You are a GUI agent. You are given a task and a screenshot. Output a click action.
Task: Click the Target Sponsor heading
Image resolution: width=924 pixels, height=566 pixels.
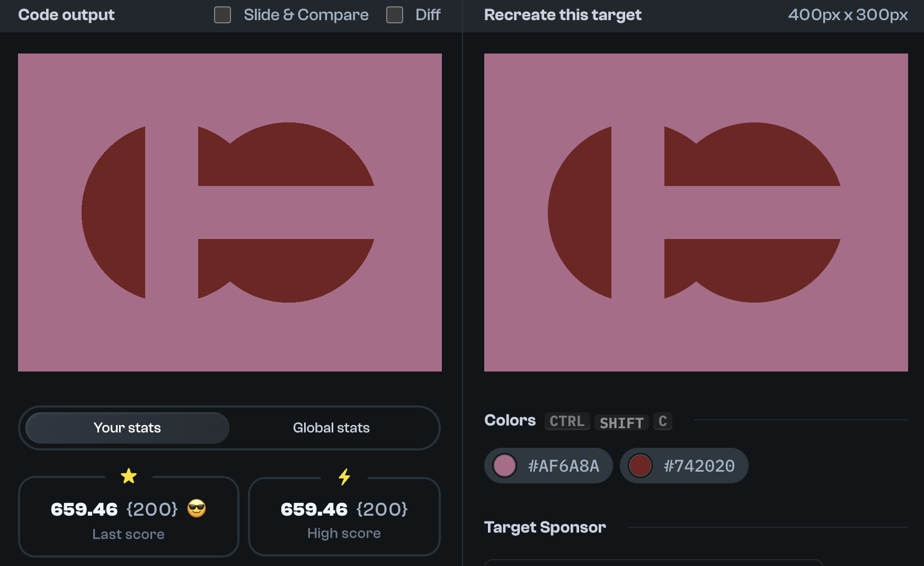[545, 527]
